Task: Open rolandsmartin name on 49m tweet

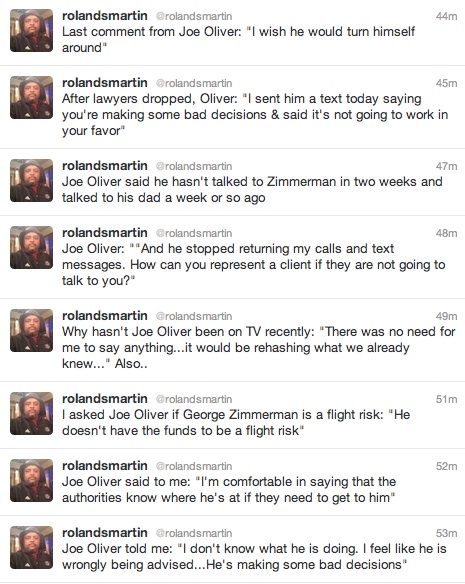Action: pyautogui.click(x=105, y=316)
